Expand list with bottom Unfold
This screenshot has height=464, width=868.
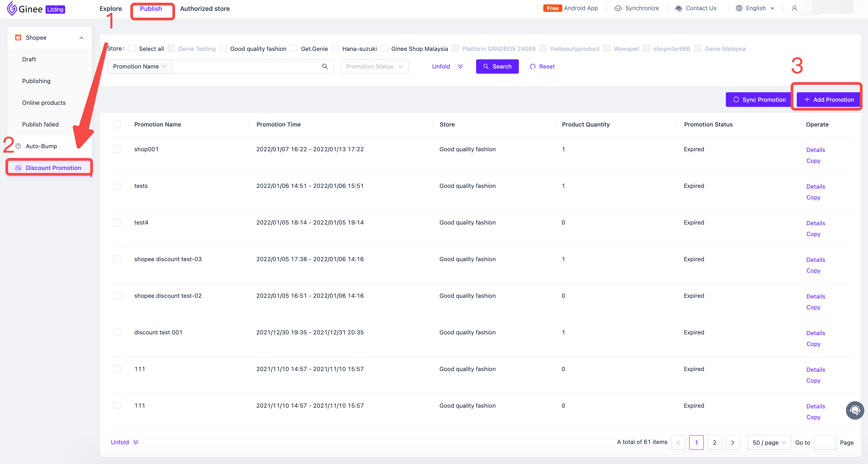(x=125, y=442)
